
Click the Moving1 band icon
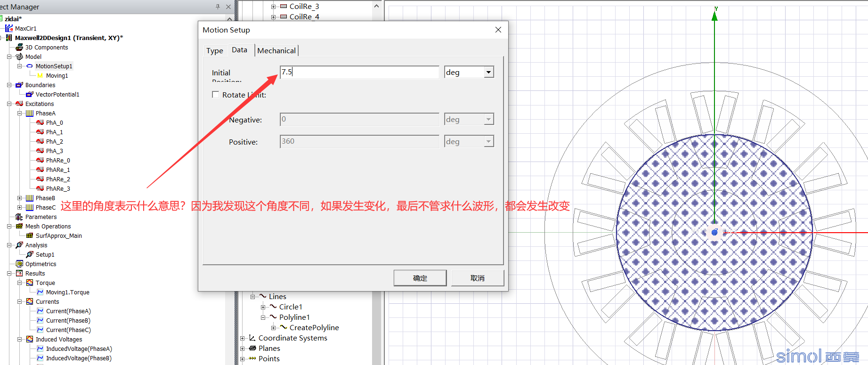[40, 75]
